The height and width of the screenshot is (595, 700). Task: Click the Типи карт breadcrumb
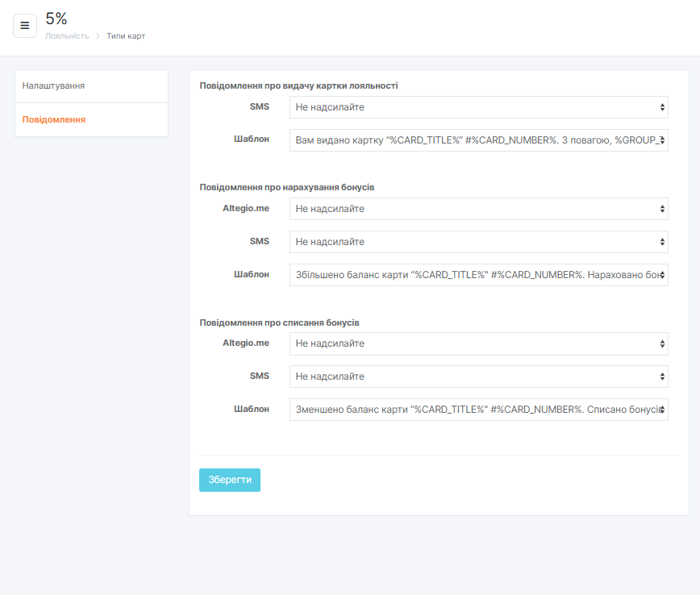click(x=126, y=36)
